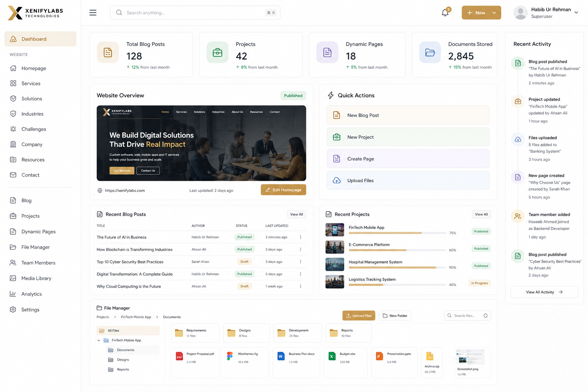Open options for How Blockchain post row
Image resolution: width=588 pixels, height=392 pixels.
301,249
